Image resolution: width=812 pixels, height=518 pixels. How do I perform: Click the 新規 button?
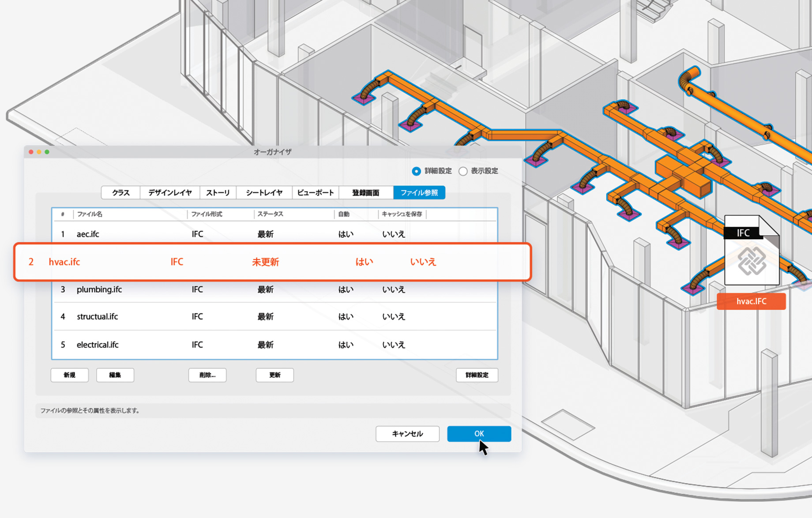pos(70,375)
